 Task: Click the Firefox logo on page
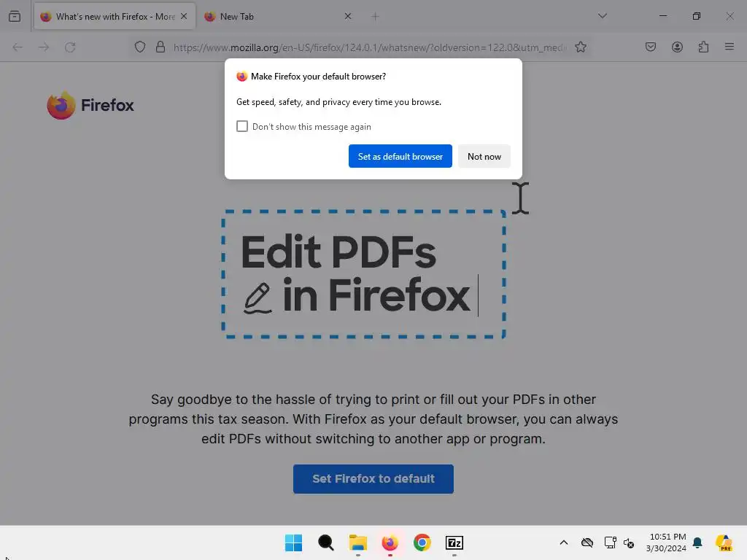90,105
